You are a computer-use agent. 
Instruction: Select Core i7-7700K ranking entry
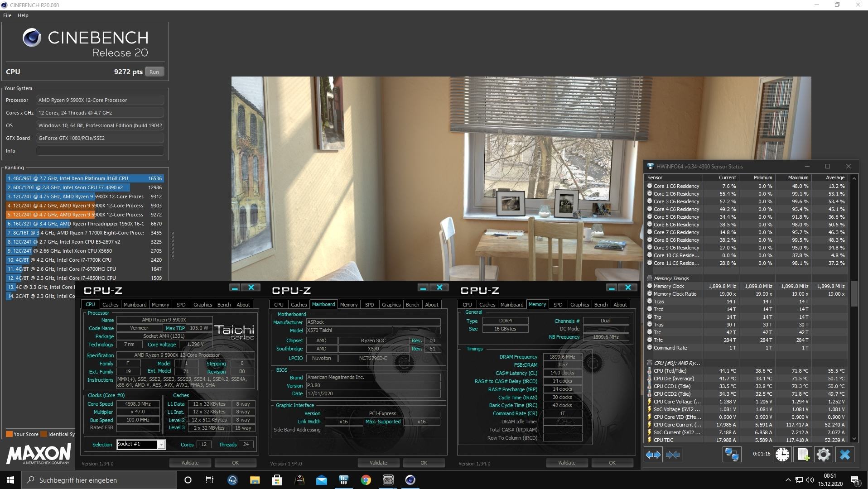84,260
